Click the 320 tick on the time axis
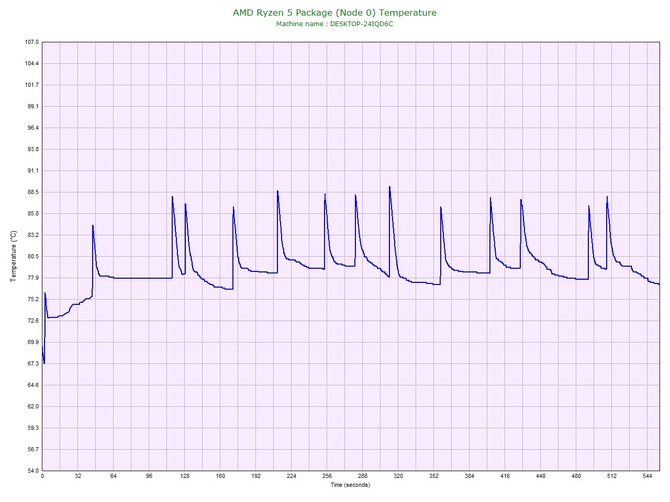 tap(398, 476)
